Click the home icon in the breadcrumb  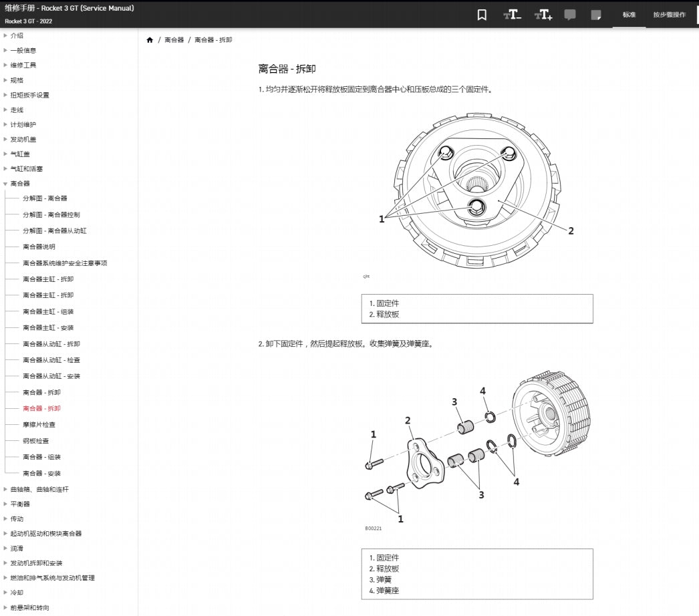coord(149,39)
